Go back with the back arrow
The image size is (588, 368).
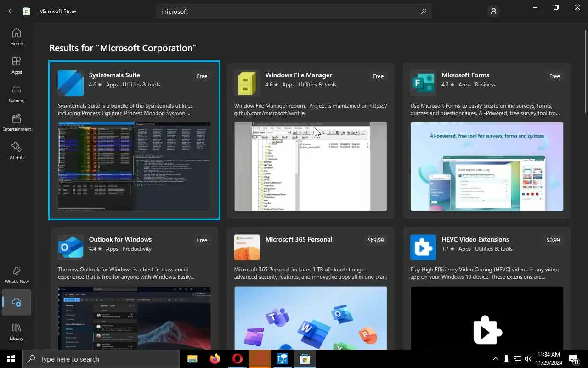click(x=11, y=11)
